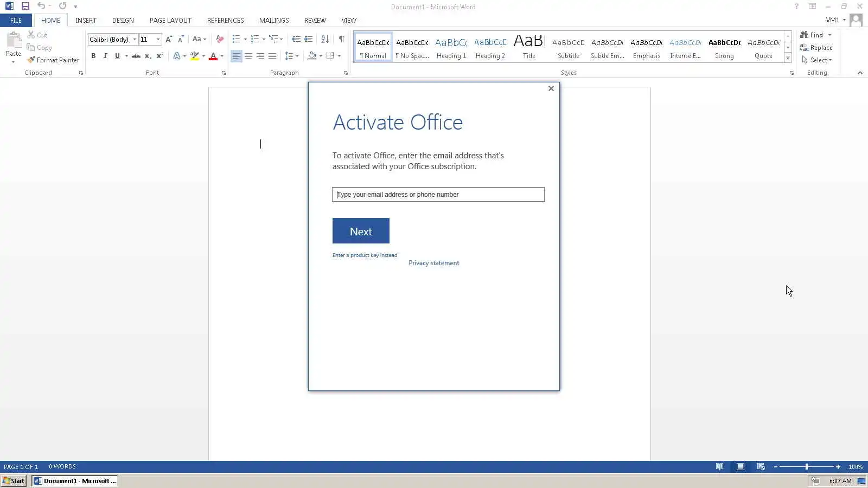Click the Redo icon in the title bar
This screenshot has height=488, width=868.
tap(62, 7)
